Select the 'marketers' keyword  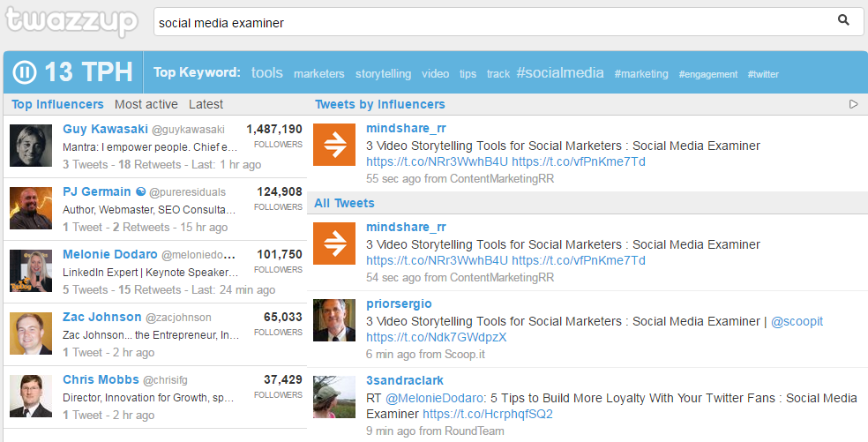click(x=318, y=74)
